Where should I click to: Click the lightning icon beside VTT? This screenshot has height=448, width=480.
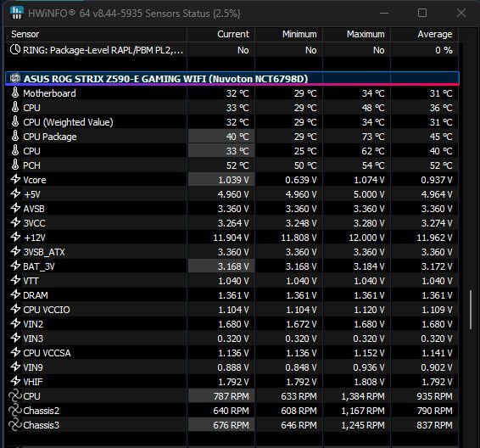[15, 280]
